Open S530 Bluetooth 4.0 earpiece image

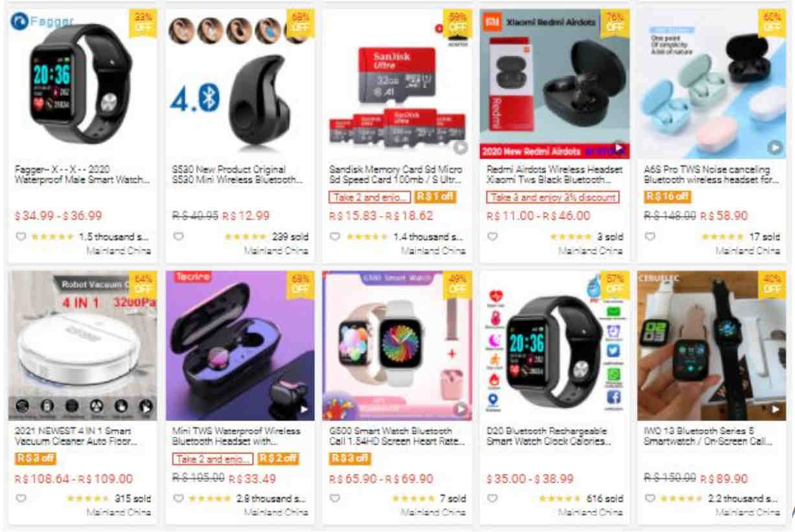[x=240, y=84]
